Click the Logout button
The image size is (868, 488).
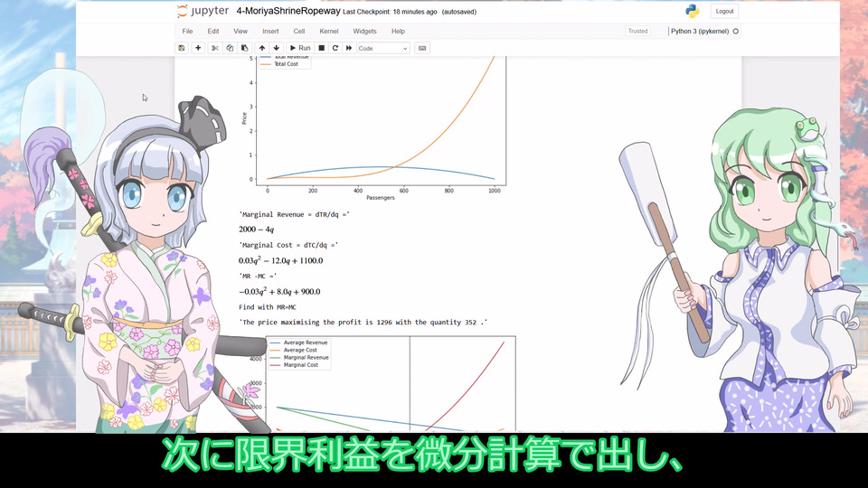pos(724,11)
